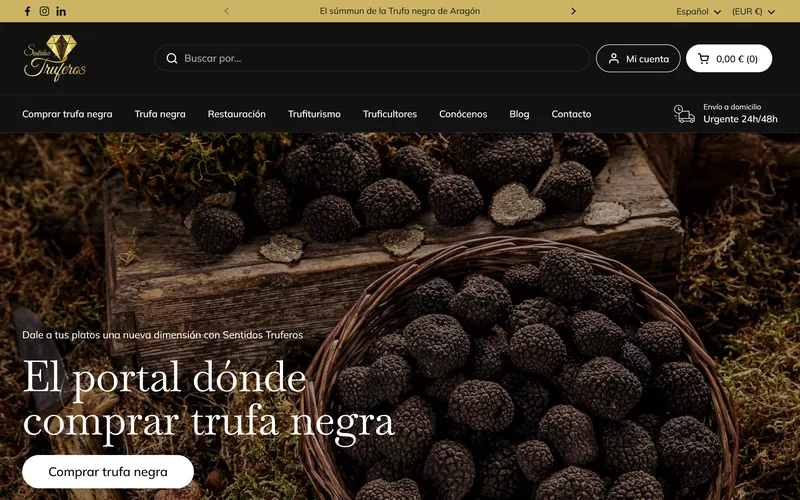Image resolution: width=800 pixels, height=500 pixels.
Task: Go to Restauración menu item
Action: point(236,114)
